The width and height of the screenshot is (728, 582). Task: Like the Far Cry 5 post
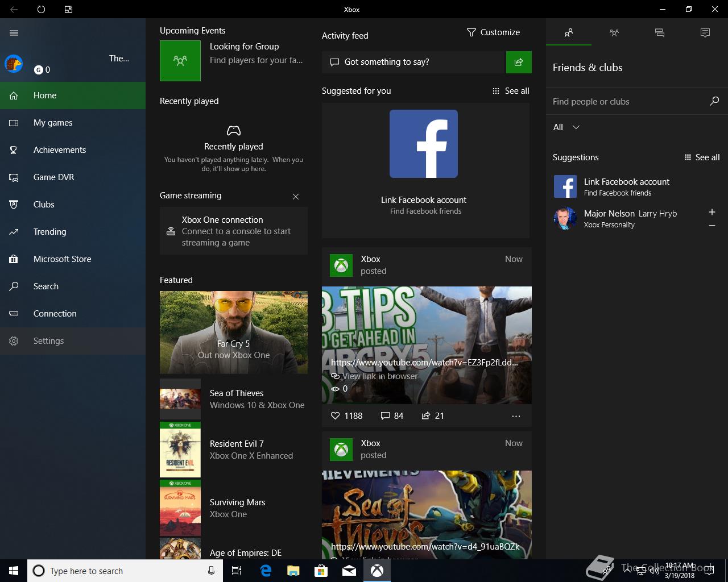tap(346, 416)
